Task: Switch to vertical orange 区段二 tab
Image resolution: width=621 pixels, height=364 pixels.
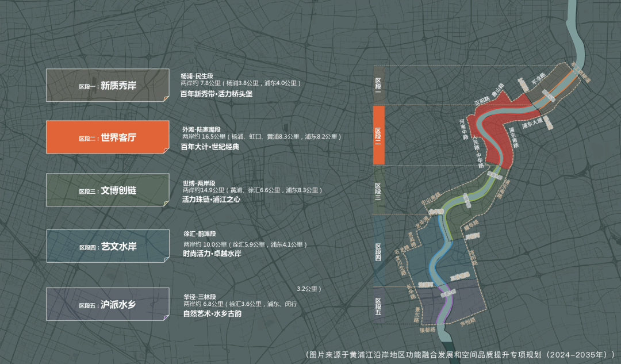Action: (x=378, y=135)
